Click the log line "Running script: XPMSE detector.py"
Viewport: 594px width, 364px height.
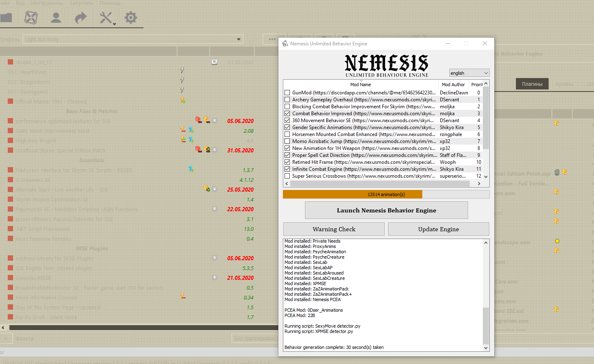tap(318, 331)
